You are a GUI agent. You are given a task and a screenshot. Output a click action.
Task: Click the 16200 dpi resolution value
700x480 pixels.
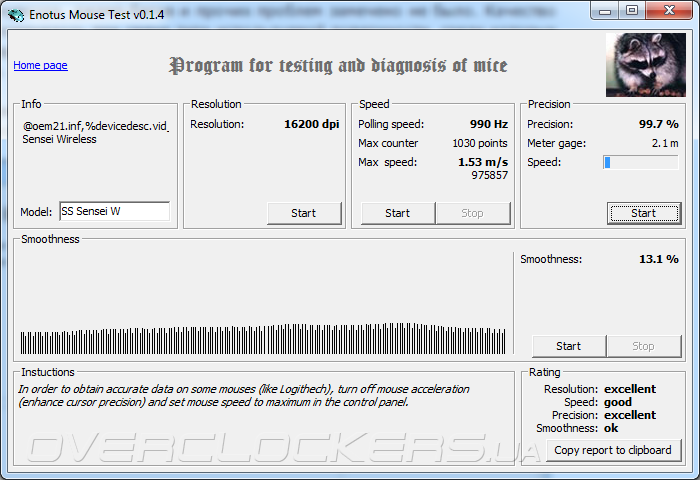coord(312,124)
